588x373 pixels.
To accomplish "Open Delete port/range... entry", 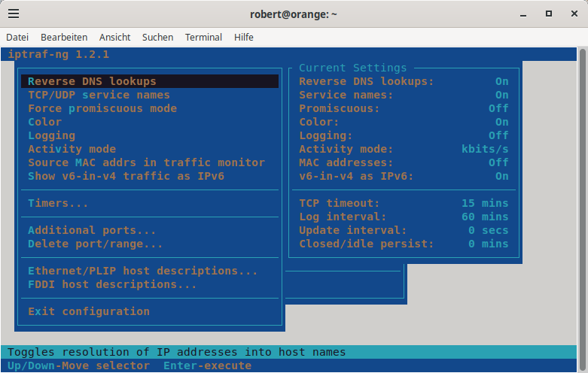I will tap(96, 244).
